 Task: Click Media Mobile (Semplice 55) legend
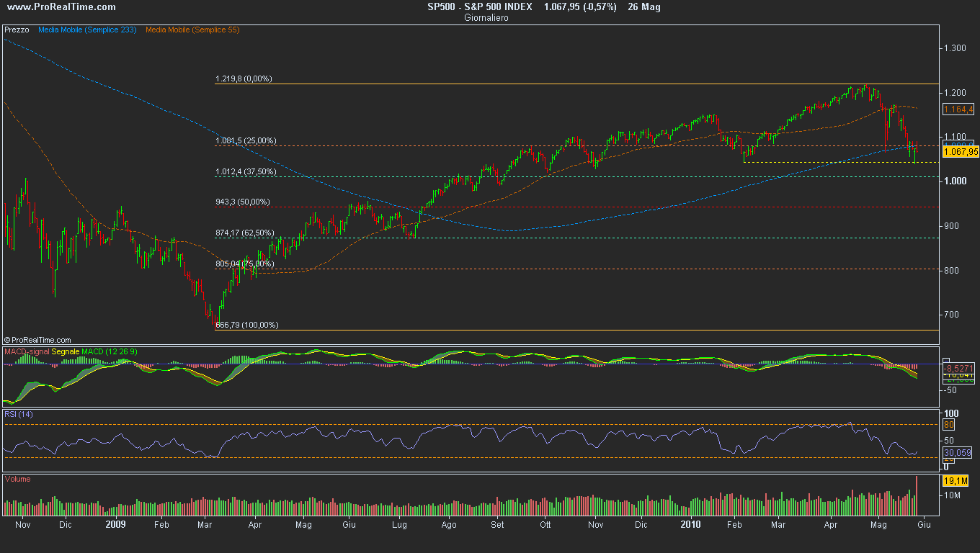point(192,30)
